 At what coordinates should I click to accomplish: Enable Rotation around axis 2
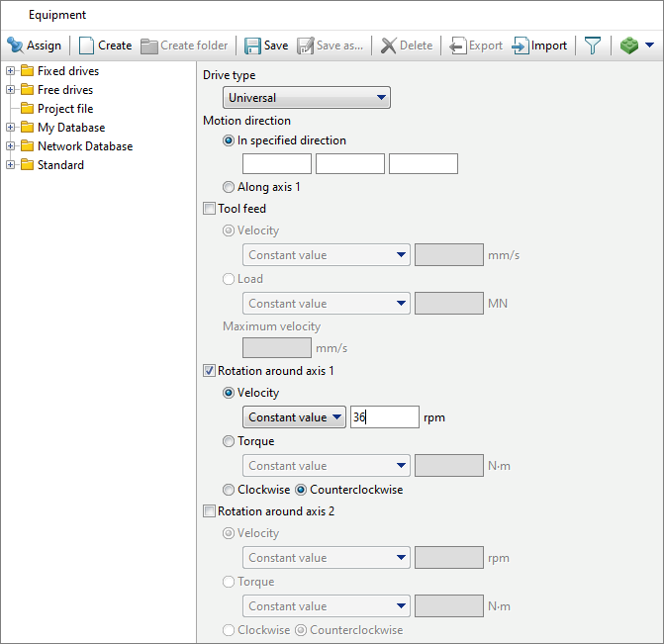(209, 511)
